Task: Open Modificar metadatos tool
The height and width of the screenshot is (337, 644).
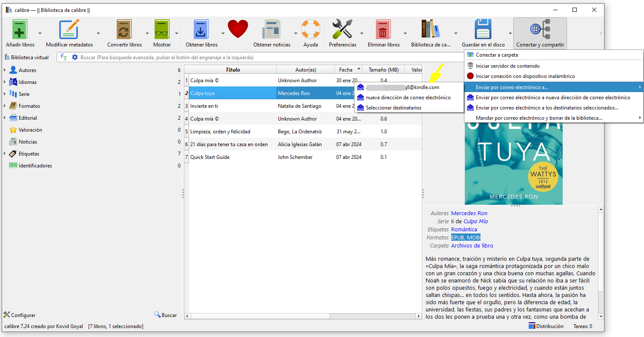Action: (x=69, y=30)
